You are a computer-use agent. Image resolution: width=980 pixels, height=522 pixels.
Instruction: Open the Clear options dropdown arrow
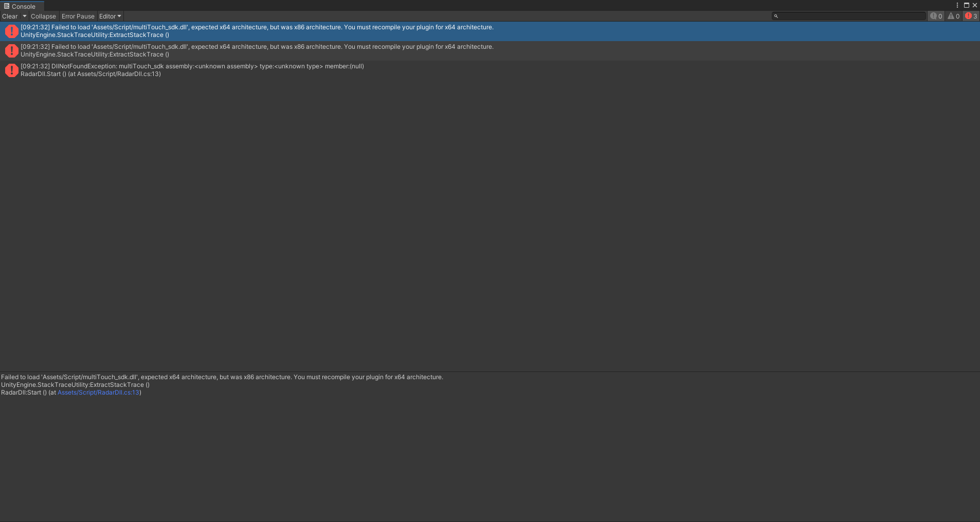point(24,16)
